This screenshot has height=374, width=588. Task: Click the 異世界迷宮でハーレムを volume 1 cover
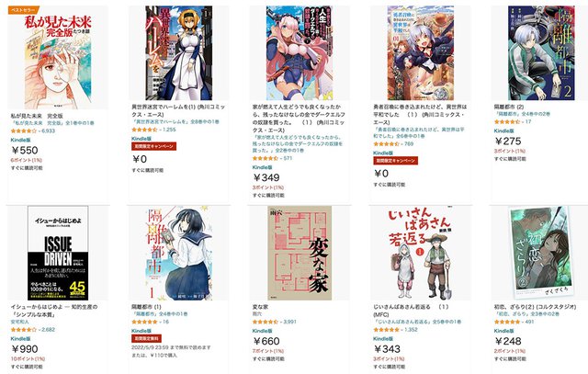tap(179, 53)
